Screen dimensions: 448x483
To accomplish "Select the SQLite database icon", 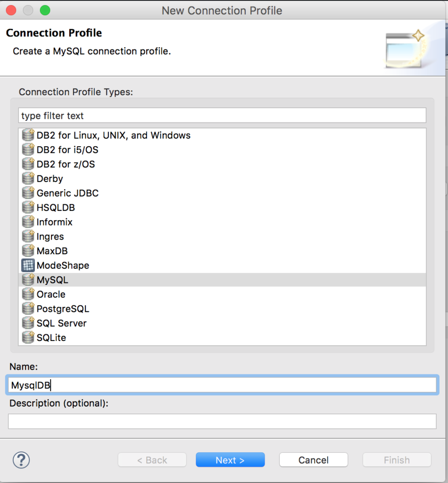I will coord(27,338).
